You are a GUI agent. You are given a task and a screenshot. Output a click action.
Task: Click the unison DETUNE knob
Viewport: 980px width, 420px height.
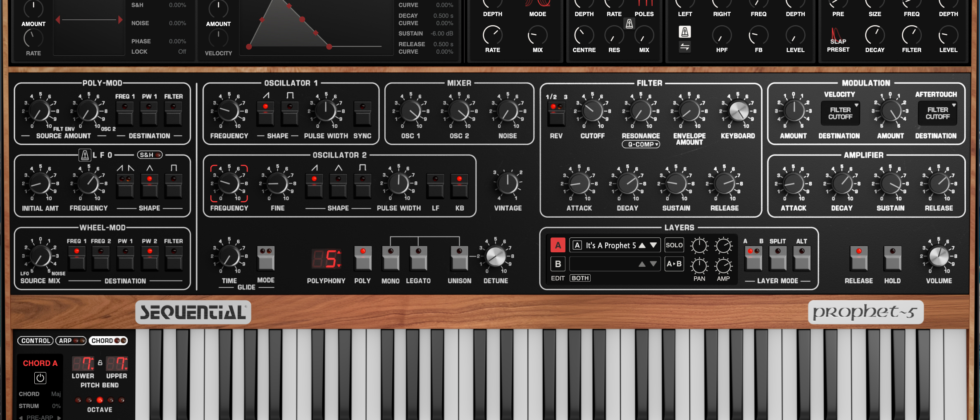(x=496, y=256)
